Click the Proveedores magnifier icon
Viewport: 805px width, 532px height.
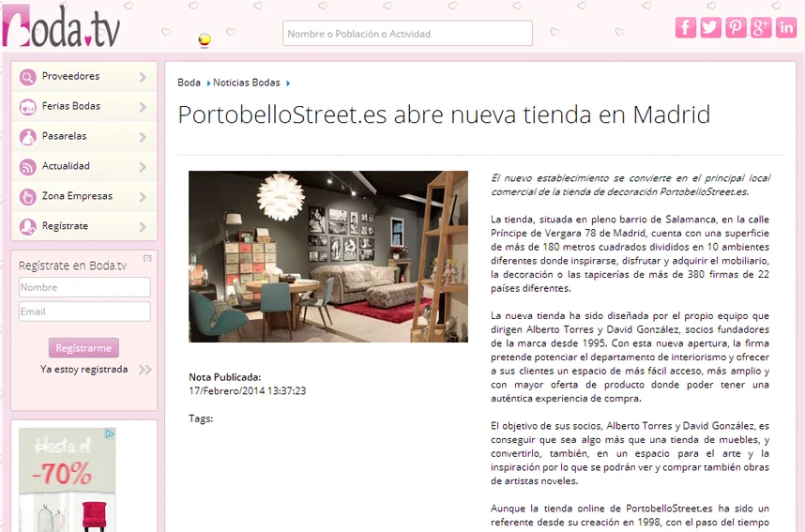click(x=28, y=77)
